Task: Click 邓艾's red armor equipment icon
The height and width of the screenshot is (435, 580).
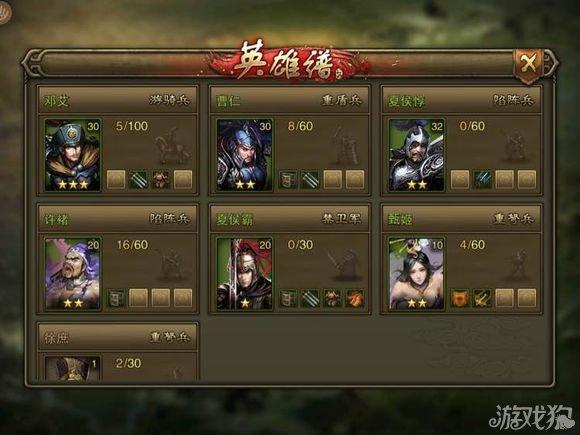Action: 161,179
